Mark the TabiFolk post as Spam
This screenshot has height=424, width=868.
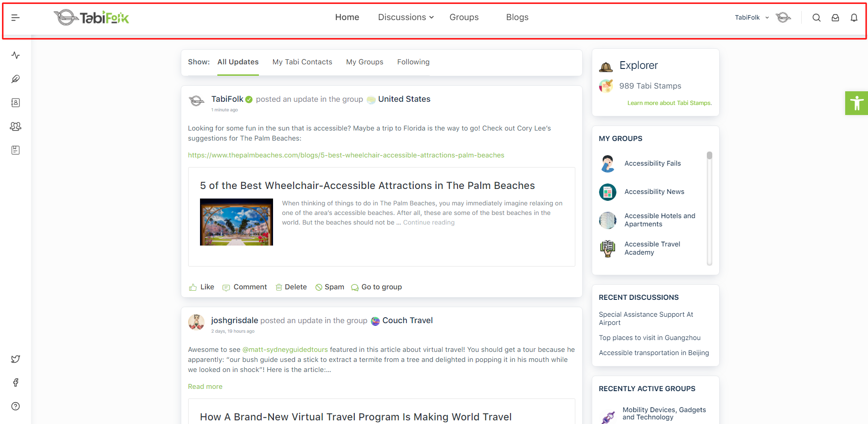(330, 287)
